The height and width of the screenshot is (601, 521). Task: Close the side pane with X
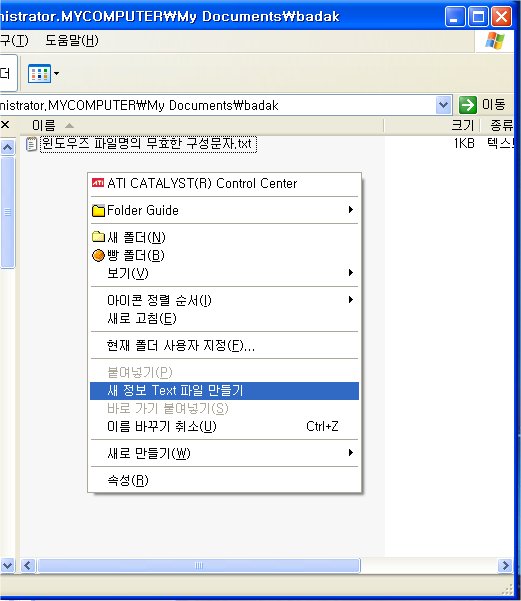(x=5, y=125)
